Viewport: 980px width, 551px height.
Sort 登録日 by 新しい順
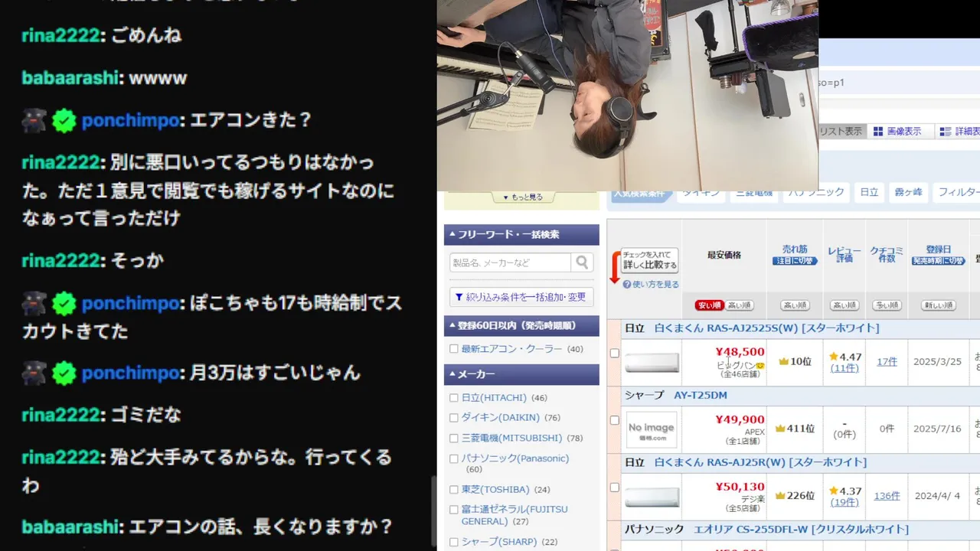(938, 305)
